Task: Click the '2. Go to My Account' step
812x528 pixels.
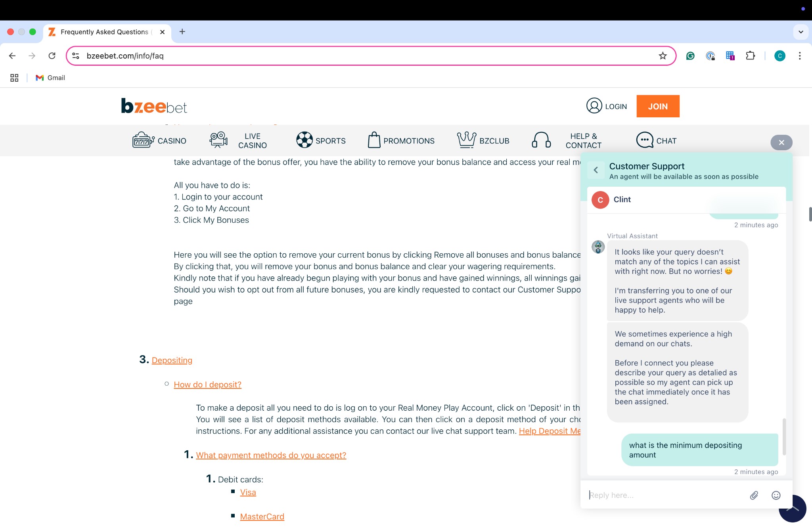Action: pyautogui.click(x=212, y=209)
